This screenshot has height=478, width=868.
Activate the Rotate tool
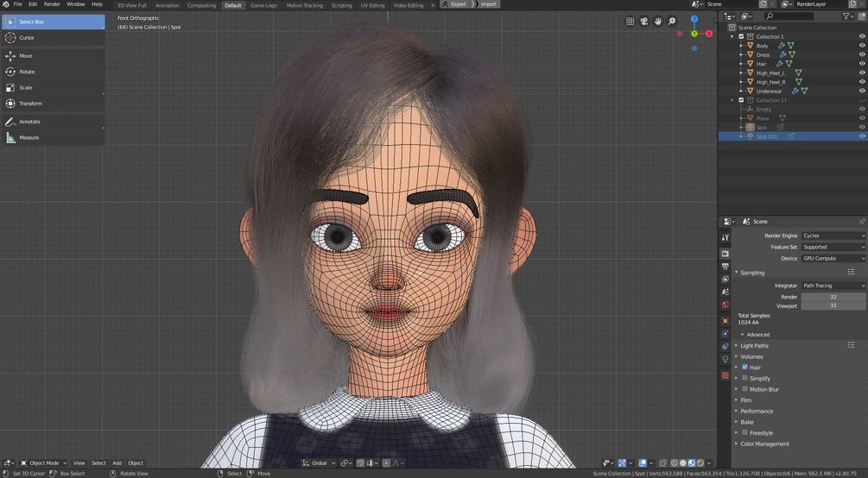click(54, 72)
